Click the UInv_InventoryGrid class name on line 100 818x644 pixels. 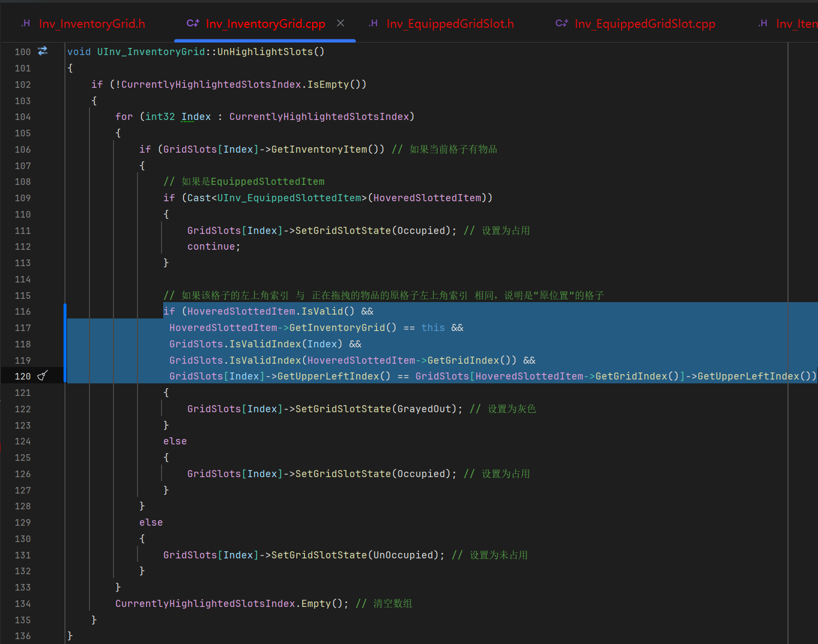click(x=151, y=52)
